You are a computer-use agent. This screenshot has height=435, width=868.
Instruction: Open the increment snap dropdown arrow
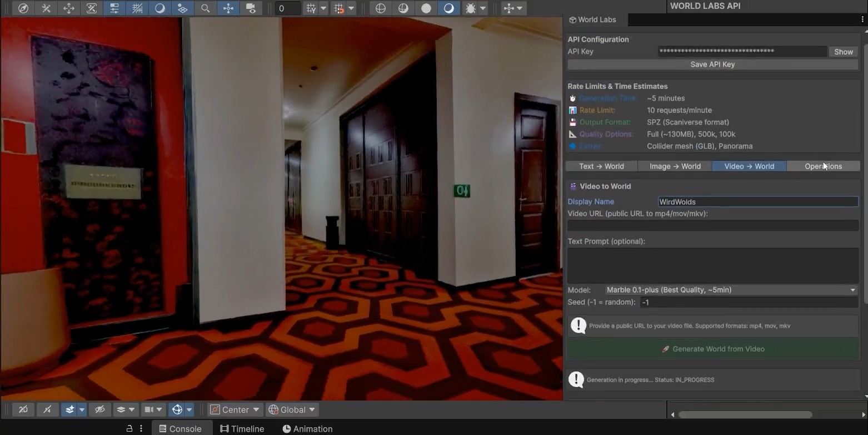pos(351,8)
